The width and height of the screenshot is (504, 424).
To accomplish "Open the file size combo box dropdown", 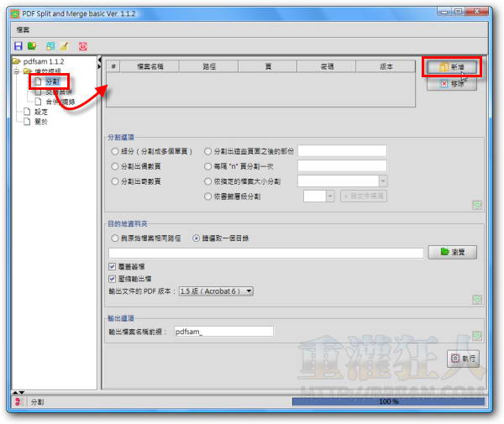I will (x=383, y=181).
